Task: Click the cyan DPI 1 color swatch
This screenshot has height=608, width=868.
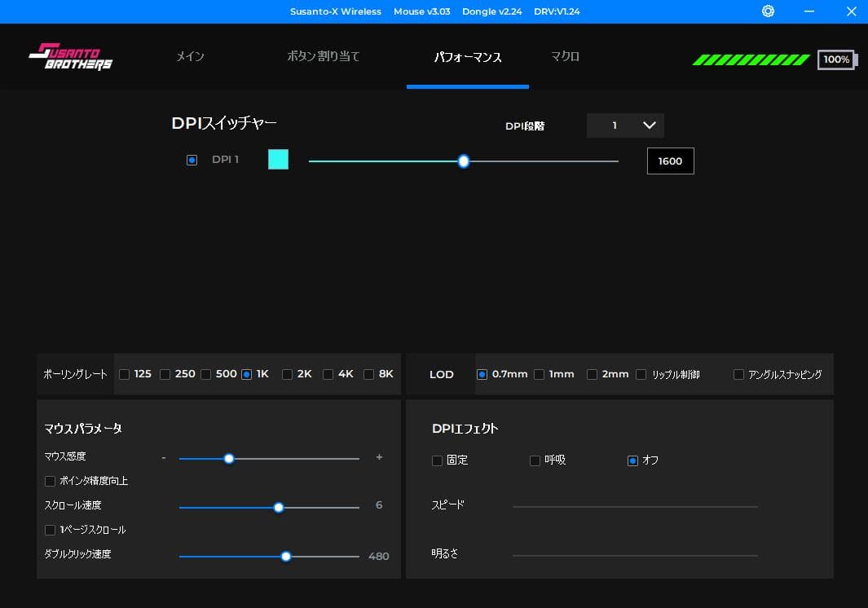Action: click(x=278, y=160)
